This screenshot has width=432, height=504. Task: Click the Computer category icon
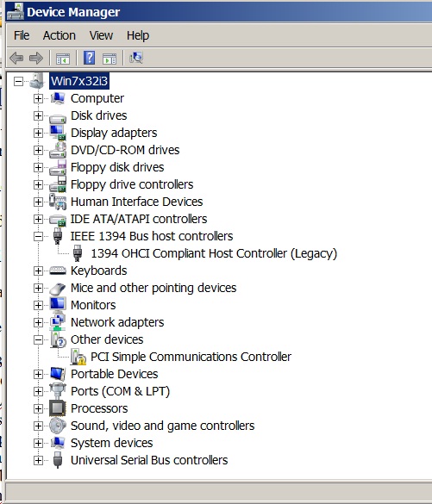click(58, 98)
